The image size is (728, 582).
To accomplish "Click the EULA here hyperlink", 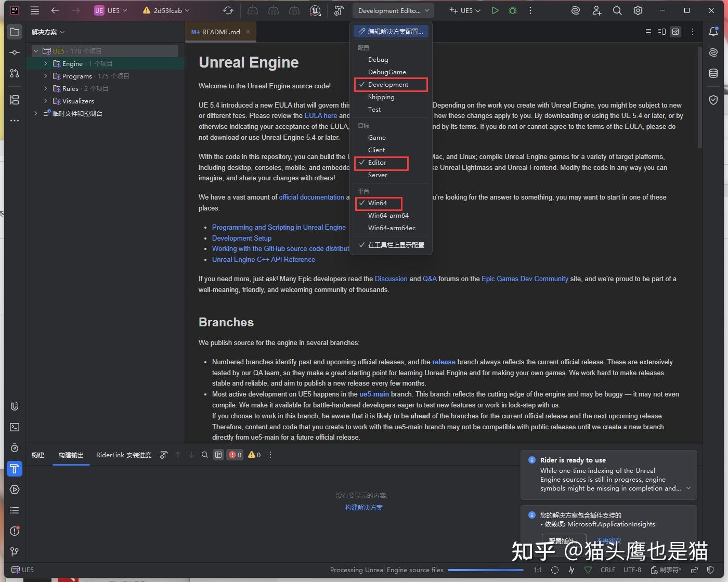I will (x=321, y=115).
